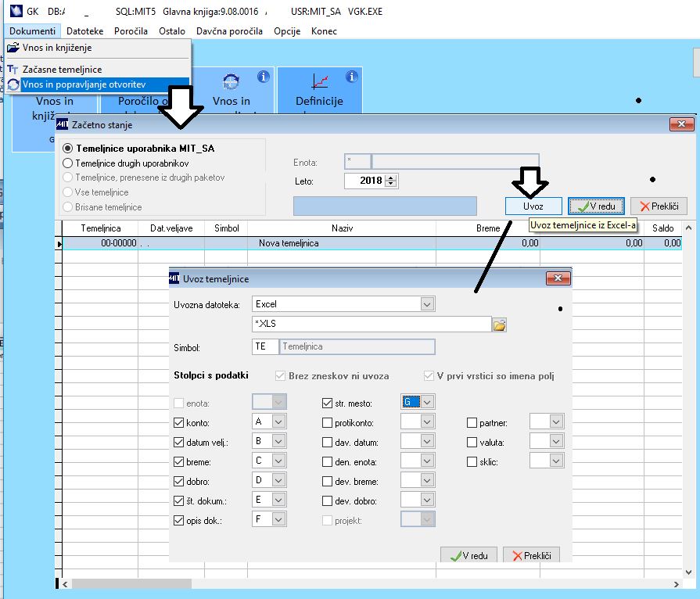Click the Definicije chart icon tile
Screen dimensions: 700x599
tap(320, 81)
